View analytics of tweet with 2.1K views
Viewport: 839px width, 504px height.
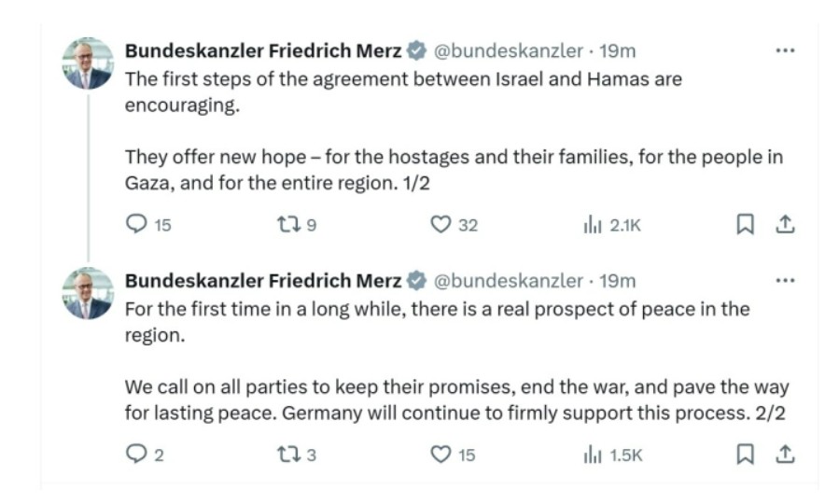pos(591,224)
